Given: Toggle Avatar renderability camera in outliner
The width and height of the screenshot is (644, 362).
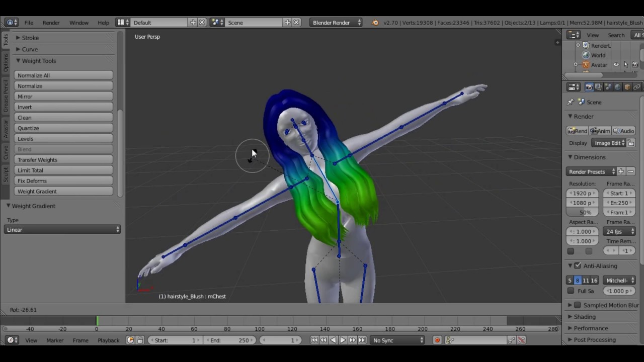Looking at the screenshot, I should 635,65.
